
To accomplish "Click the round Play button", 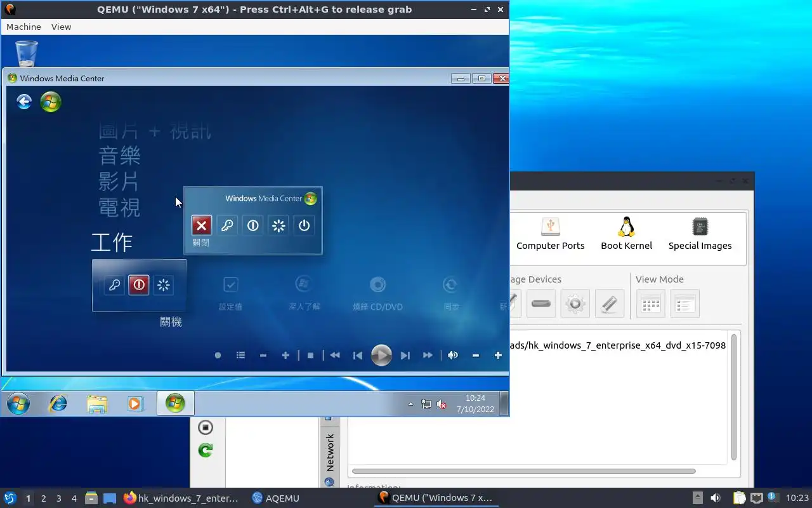I will pos(381,356).
